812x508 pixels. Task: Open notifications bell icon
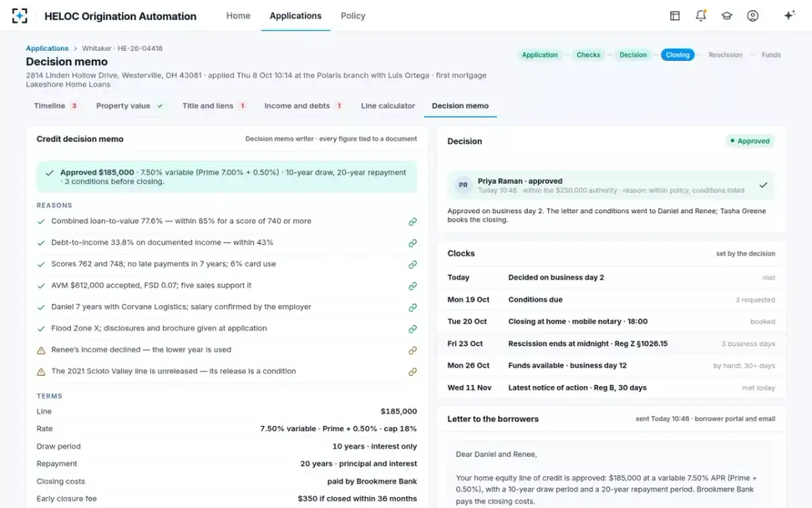point(701,16)
